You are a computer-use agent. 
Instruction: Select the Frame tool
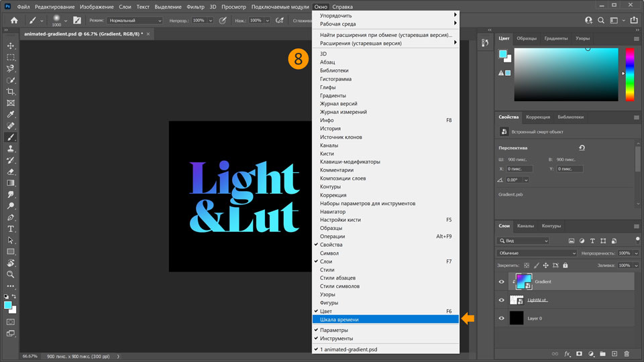tap(11, 103)
